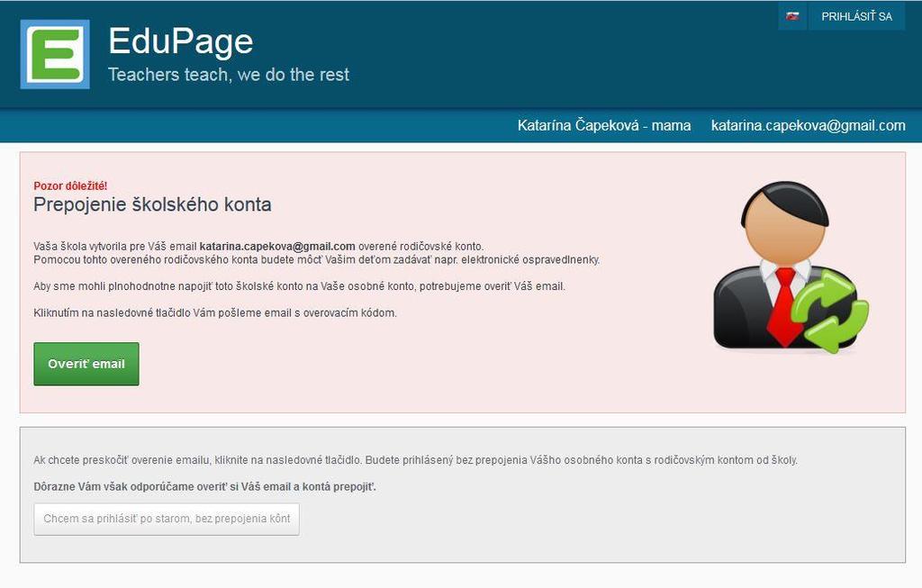The width and height of the screenshot is (922, 588).
Task: Click the 'Prepojenie školského konta' heading
Action: click(152, 204)
